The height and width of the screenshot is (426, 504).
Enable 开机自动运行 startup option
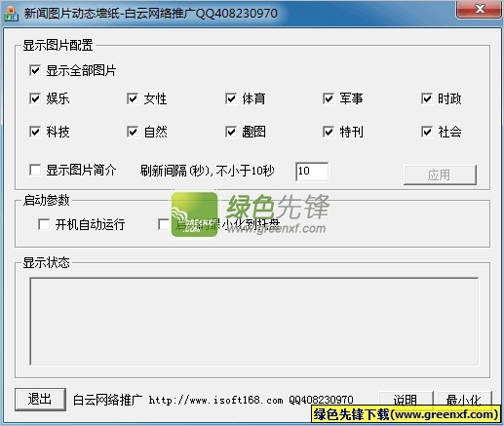tap(44, 224)
